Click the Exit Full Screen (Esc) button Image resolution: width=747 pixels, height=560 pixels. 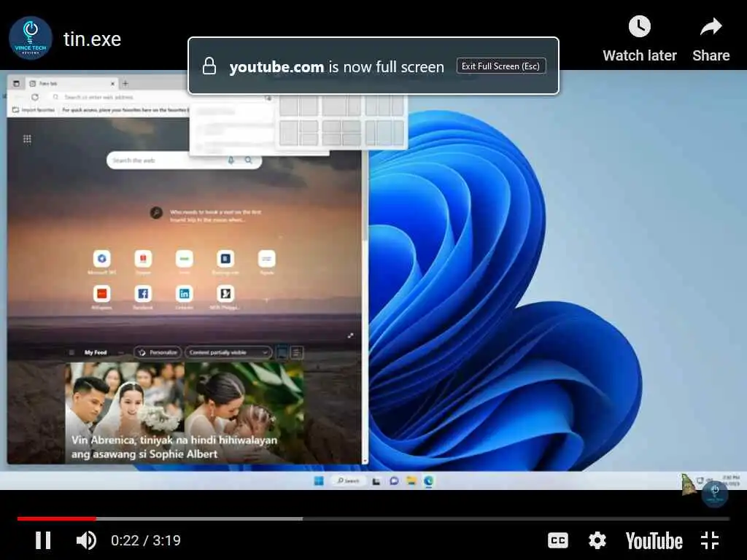click(x=500, y=66)
